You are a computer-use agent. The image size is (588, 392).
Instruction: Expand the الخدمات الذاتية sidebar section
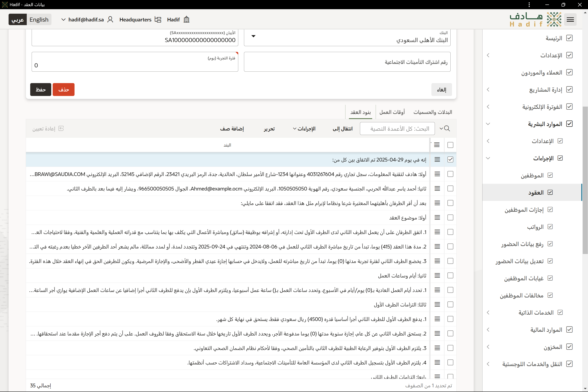488,313
